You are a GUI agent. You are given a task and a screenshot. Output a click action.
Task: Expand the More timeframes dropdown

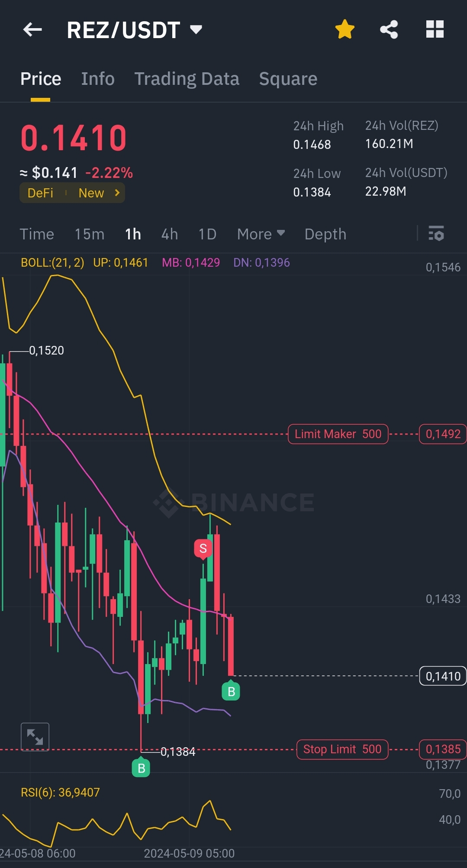[x=261, y=234]
